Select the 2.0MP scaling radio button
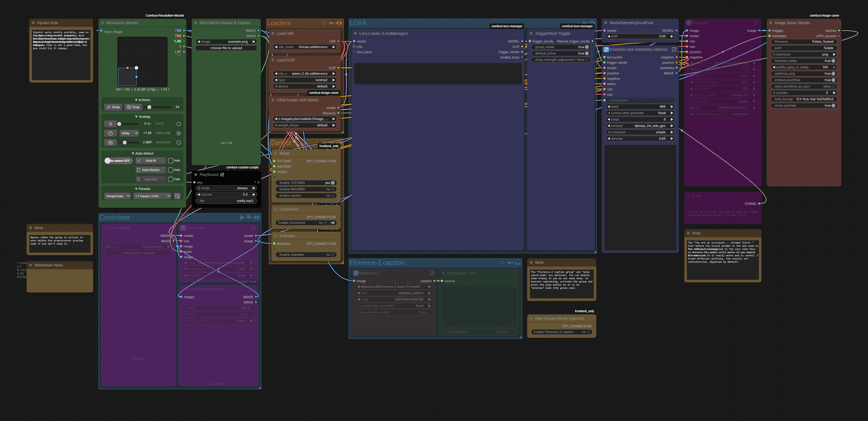This screenshot has width=868, height=421. click(x=179, y=142)
